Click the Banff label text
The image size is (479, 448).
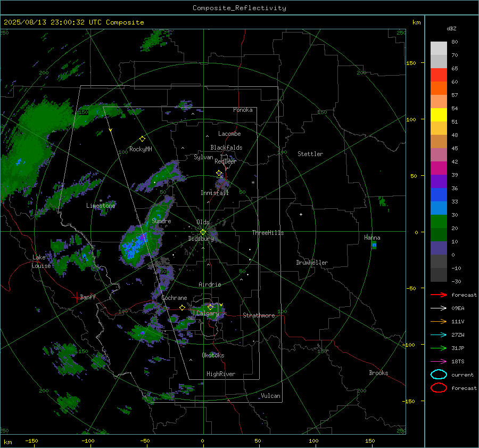88,297
